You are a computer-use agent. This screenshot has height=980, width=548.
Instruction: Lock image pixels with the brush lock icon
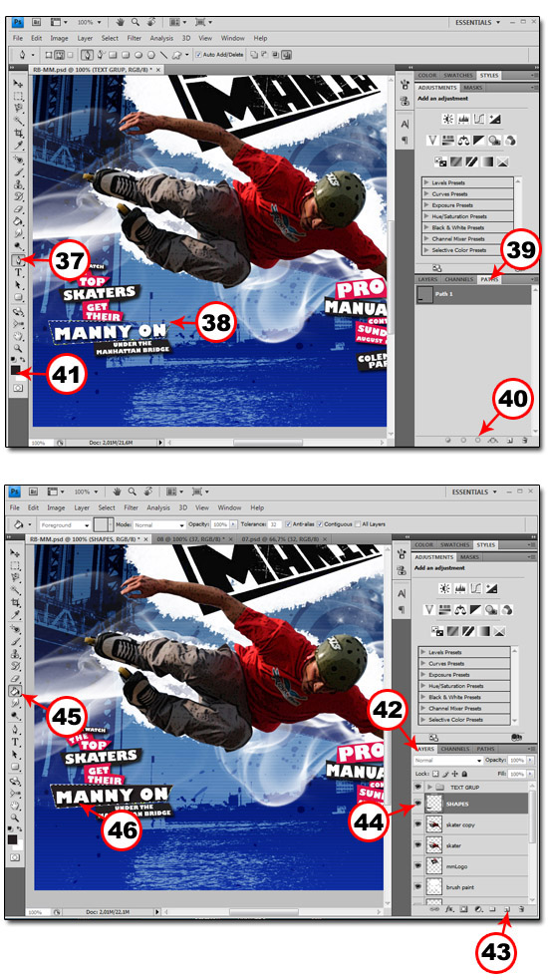[445, 774]
